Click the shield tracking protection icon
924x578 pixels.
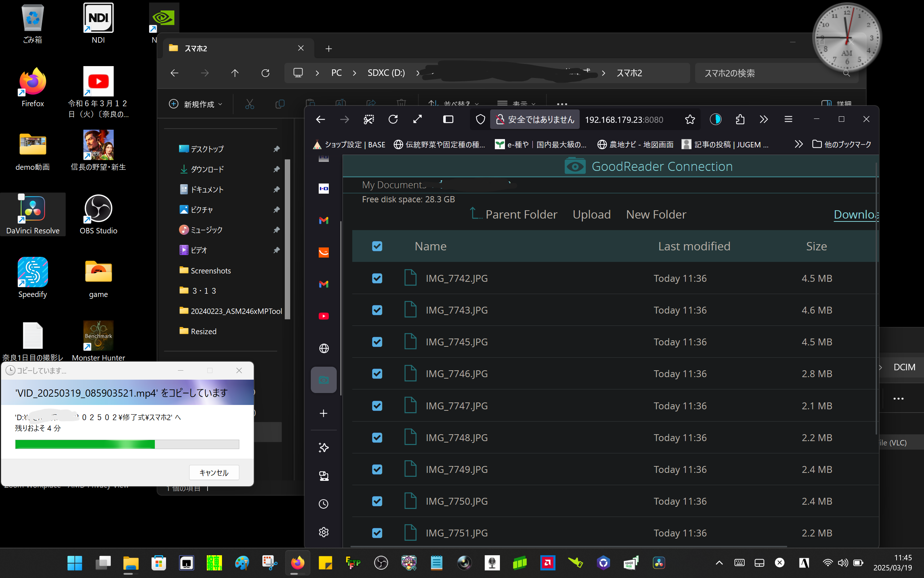[x=480, y=120]
